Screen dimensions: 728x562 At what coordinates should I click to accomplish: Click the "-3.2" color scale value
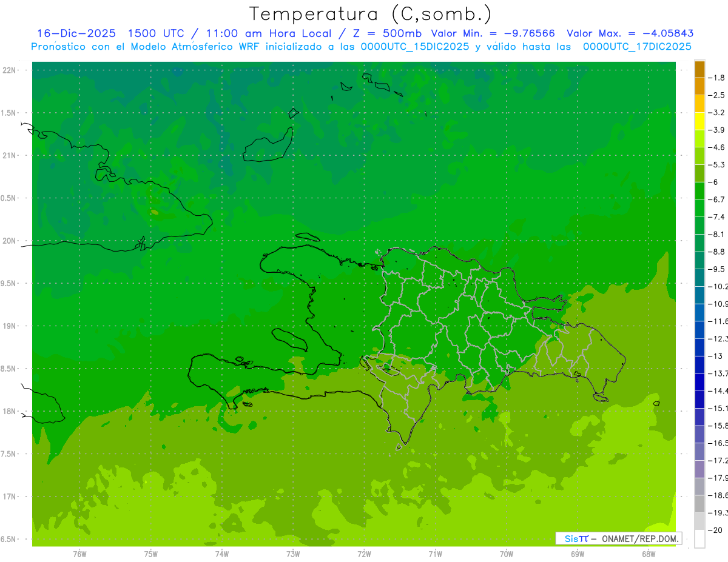point(717,112)
